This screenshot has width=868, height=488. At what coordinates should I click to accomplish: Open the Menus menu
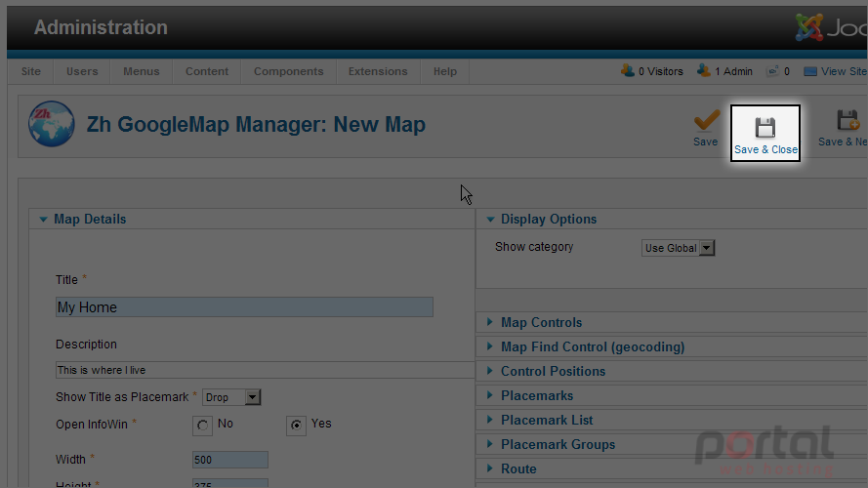(142, 71)
